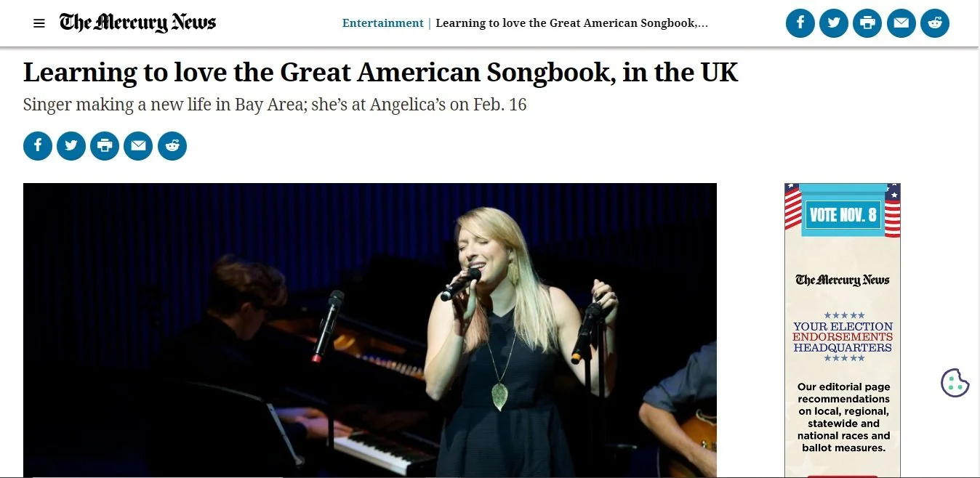Image resolution: width=980 pixels, height=478 pixels.
Task: Email the article from the header bar
Action: coord(901,23)
